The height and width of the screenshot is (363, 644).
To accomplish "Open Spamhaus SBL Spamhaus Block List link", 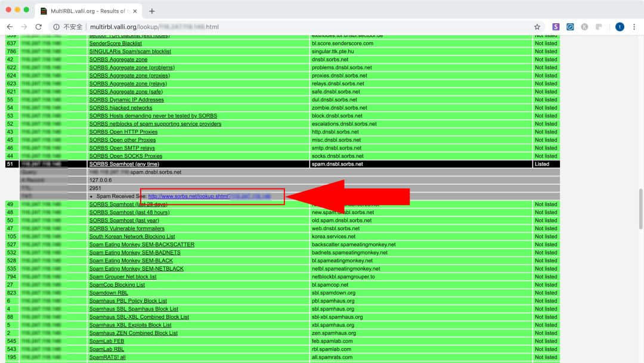I will (134, 309).
